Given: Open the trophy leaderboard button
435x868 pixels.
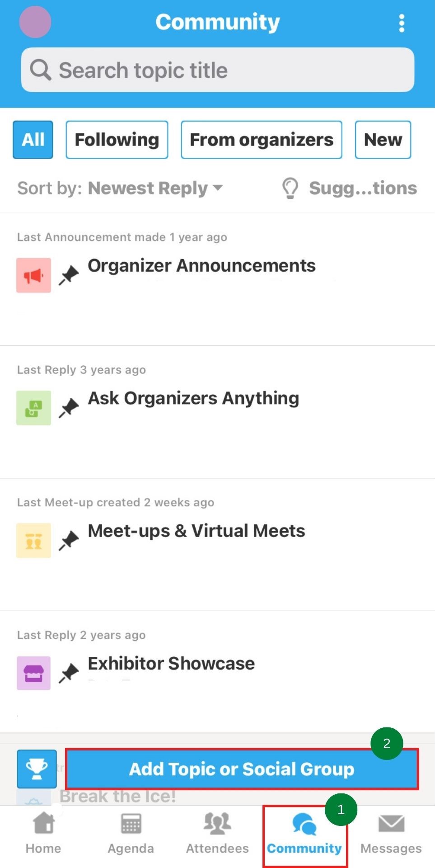Looking at the screenshot, I should pos(37,769).
